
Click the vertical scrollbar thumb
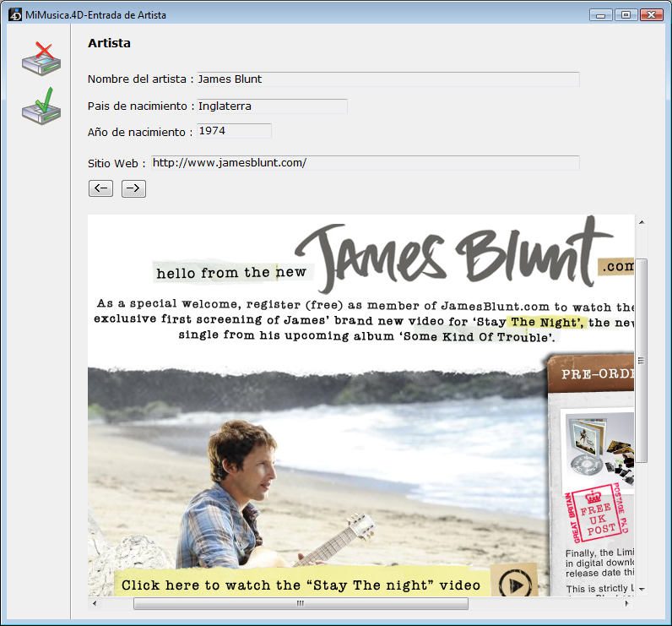point(642,361)
